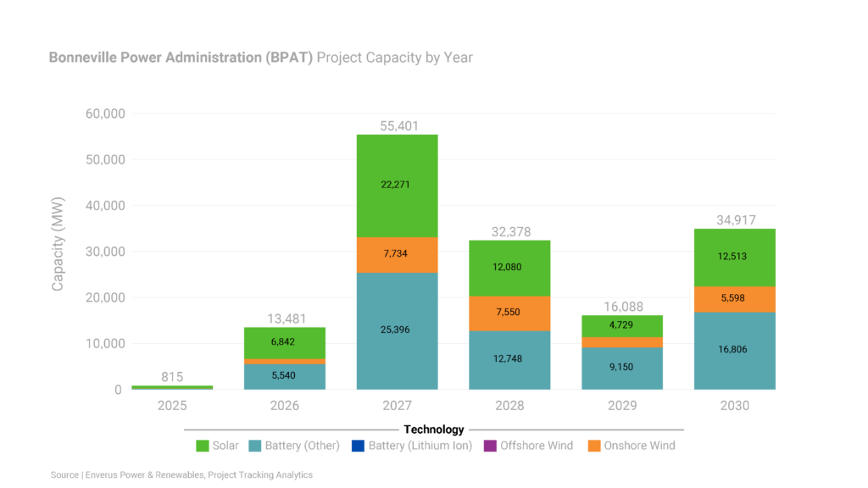Click the teal Battery (Other) legend swatch
Viewport: 868px width, 488px height.
coord(255,446)
